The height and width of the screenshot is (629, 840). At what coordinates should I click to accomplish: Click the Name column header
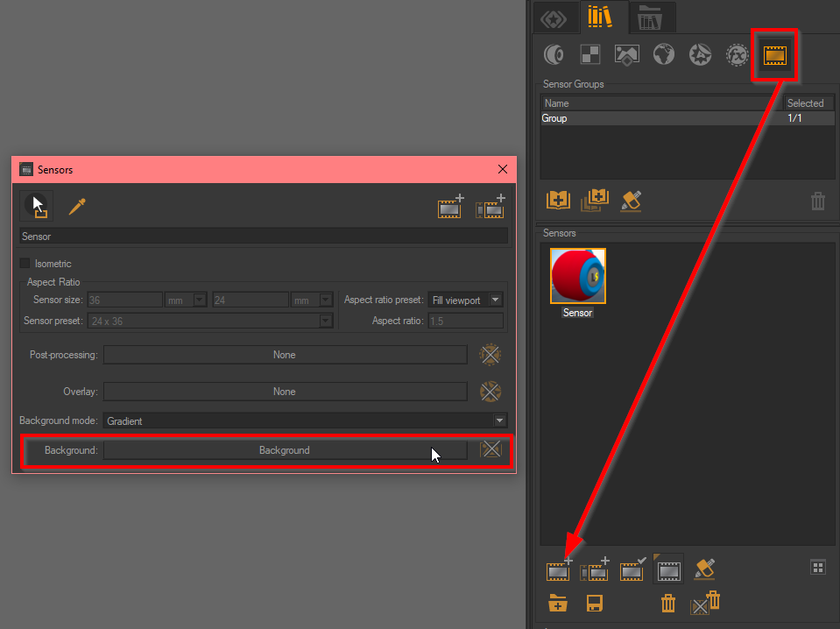click(x=661, y=102)
